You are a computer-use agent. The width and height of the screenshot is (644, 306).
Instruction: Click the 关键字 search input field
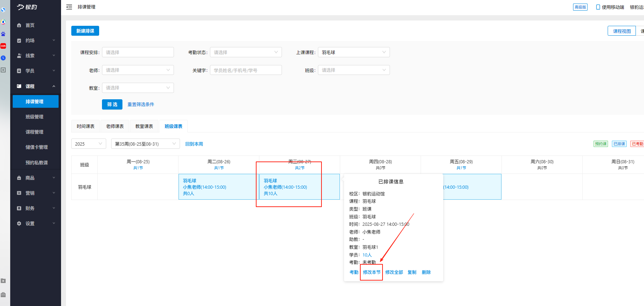[x=246, y=70]
